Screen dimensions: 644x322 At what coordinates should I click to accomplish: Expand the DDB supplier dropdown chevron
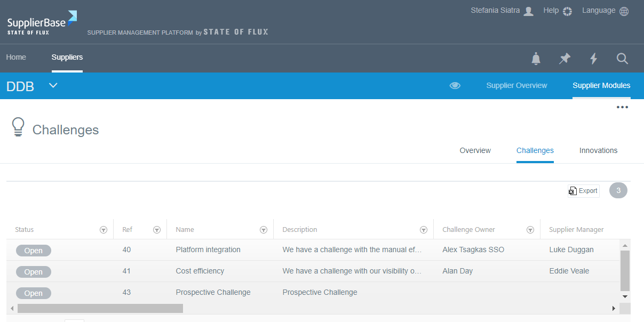coord(53,85)
